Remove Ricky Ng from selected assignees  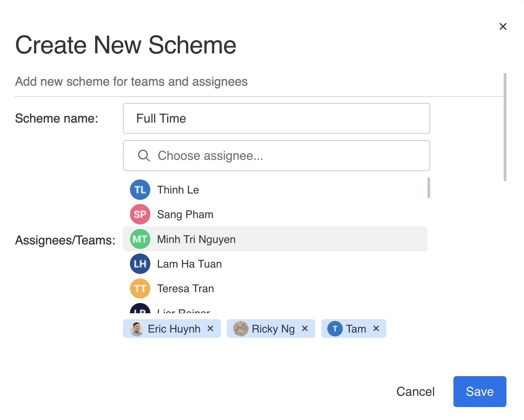pyautogui.click(x=304, y=329)
